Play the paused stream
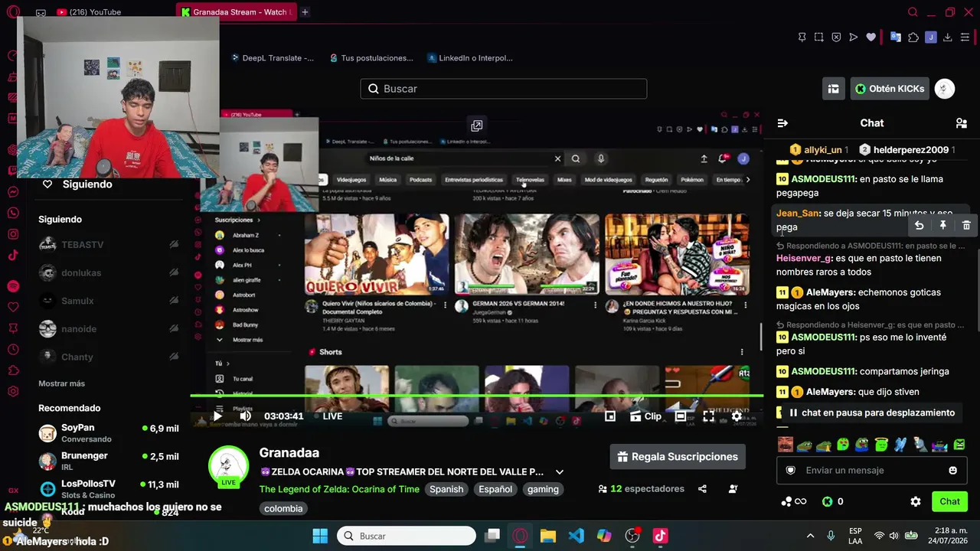The width and height of the screenshot is (980, 551). pyautogui.click(x=217, y=416)
